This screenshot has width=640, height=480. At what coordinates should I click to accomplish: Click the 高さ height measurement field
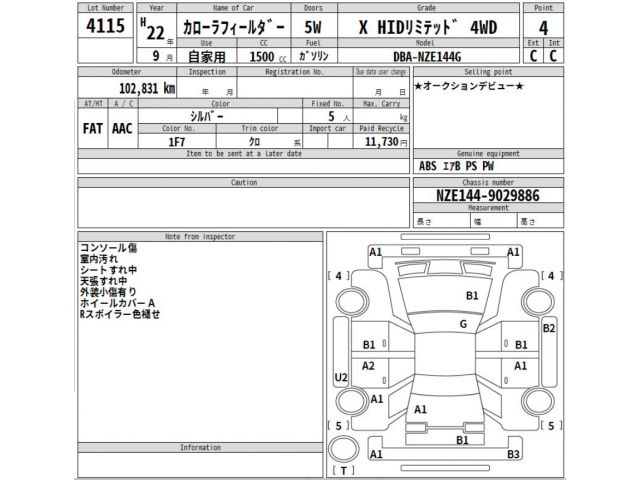(x=540, y=221)
